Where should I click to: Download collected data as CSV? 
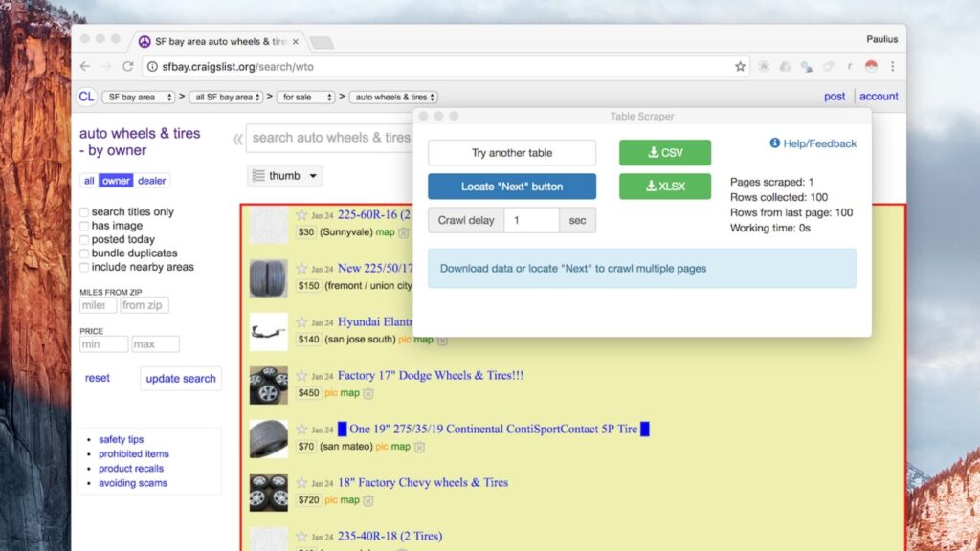coord(664,152)
